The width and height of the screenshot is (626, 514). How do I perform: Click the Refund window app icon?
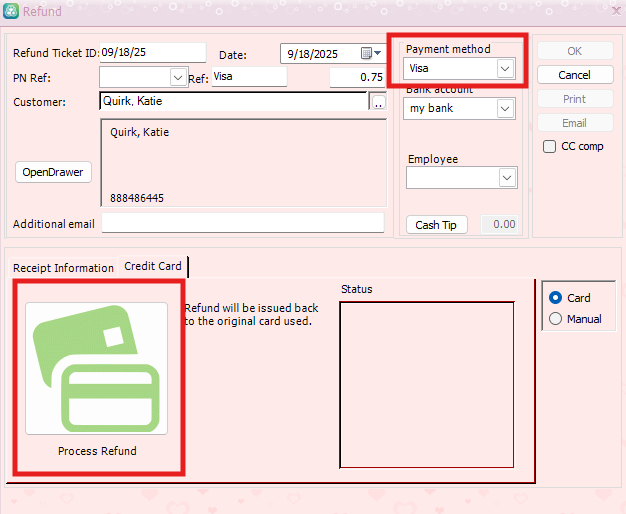pyautogui.click(x=11, y=12)
